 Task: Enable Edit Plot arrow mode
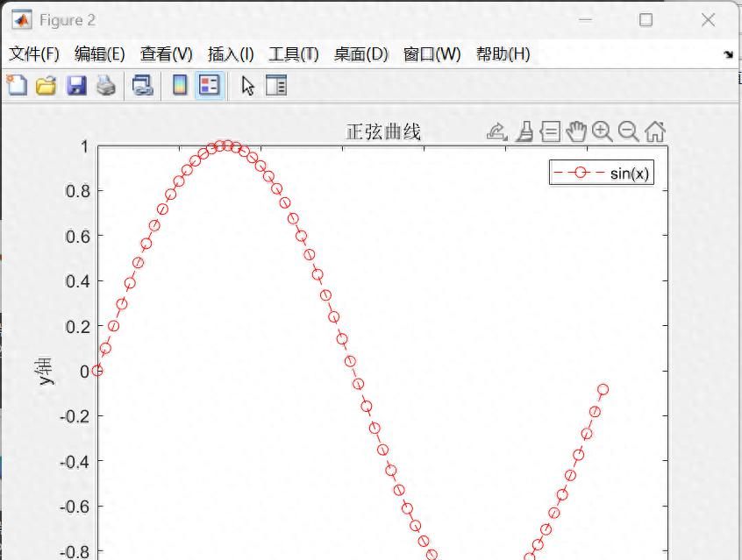(x=248, y=85)
